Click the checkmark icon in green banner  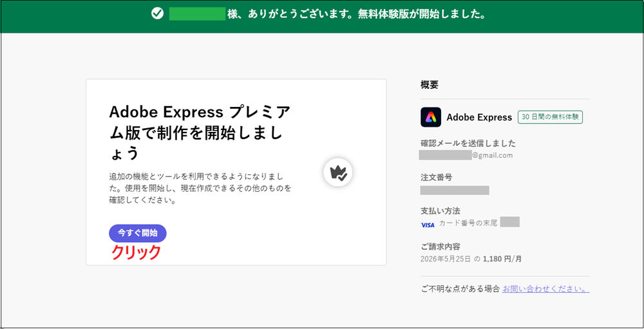157,14
